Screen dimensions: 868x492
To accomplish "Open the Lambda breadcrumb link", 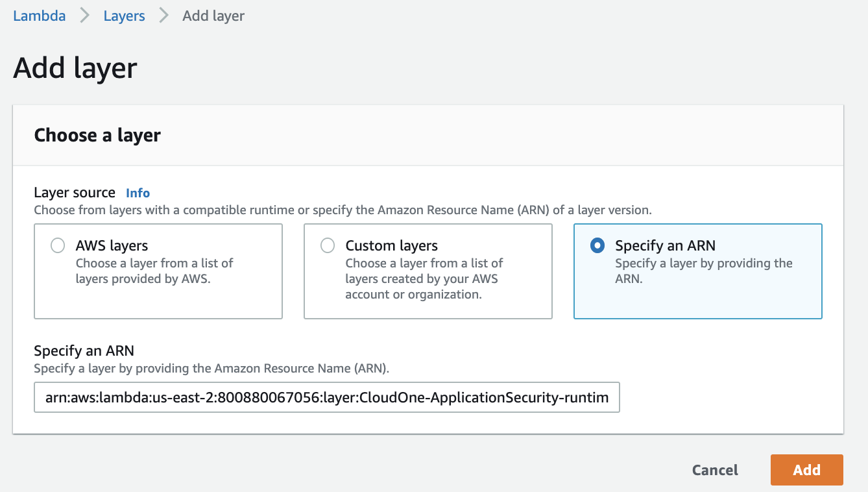I will (40, 16).
